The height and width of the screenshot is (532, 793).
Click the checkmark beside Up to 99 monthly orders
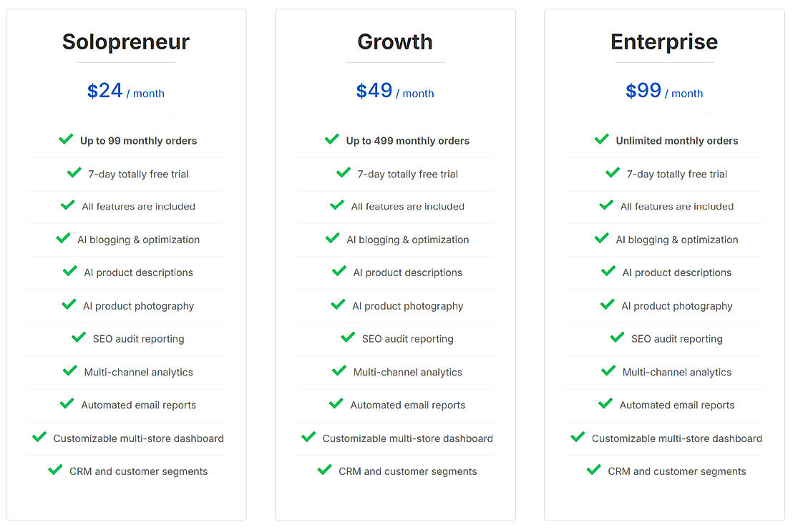pos(66,139)
